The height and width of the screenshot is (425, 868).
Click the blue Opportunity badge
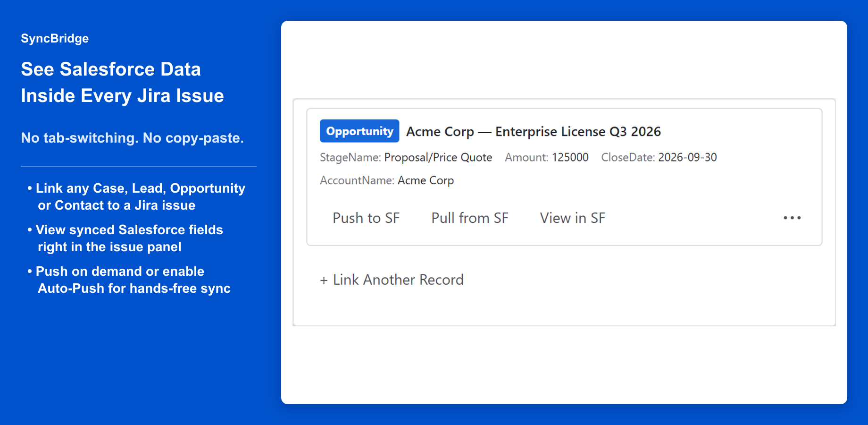[x=359, y=131]
